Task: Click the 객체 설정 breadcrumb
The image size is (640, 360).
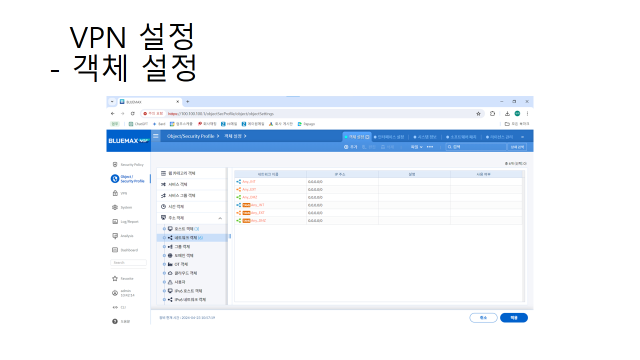Action: click(x=233, y=136)
